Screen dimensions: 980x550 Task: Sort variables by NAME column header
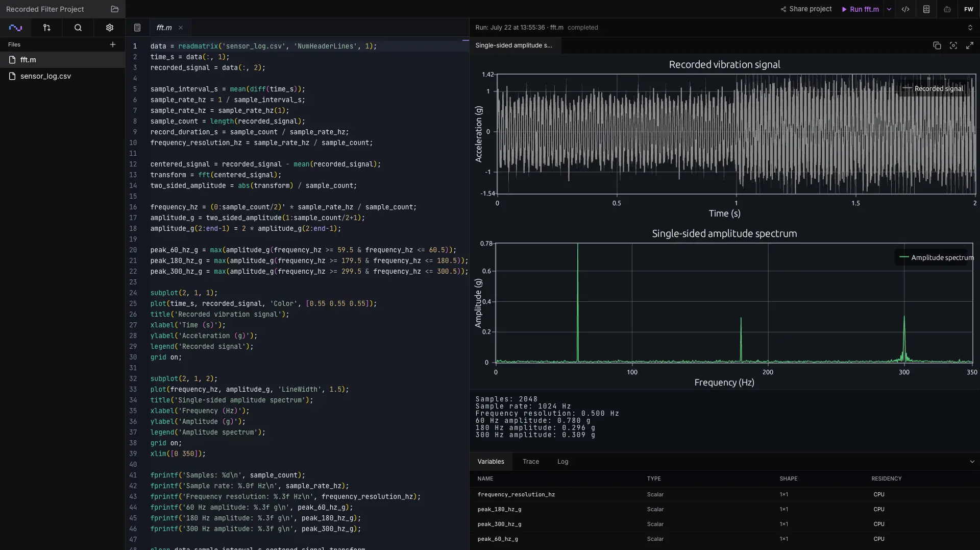point(485,479)
